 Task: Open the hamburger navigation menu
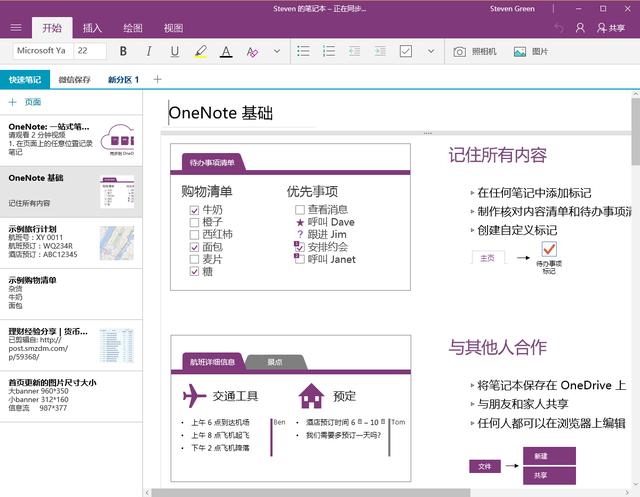(x=16, y=28)
